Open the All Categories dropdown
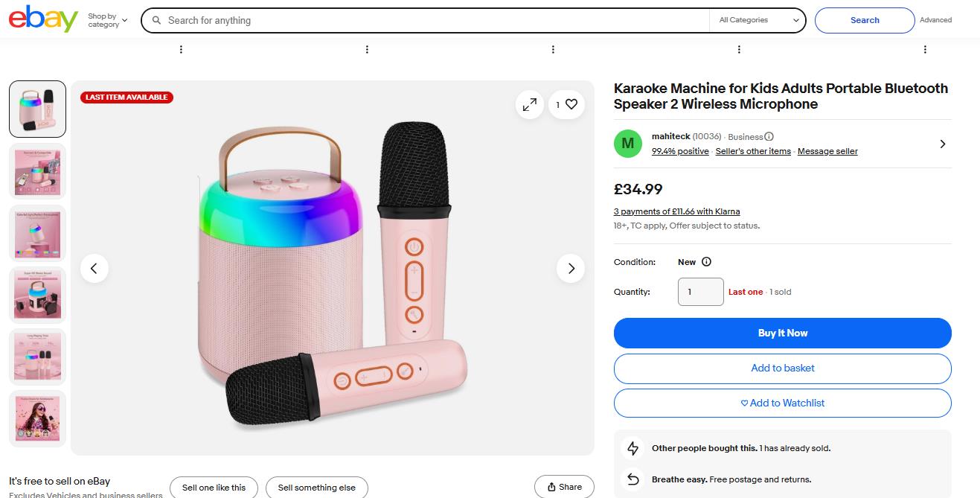This screenshot has width=980, height=498. (x=758, y=21)
